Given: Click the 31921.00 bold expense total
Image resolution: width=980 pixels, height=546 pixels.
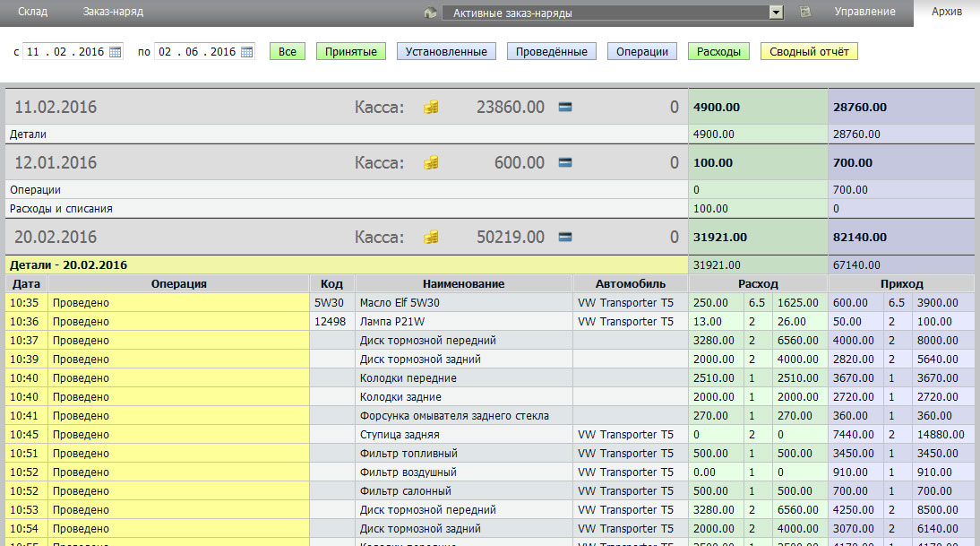Looking at the screenshot, I should [x=720, y=237].
